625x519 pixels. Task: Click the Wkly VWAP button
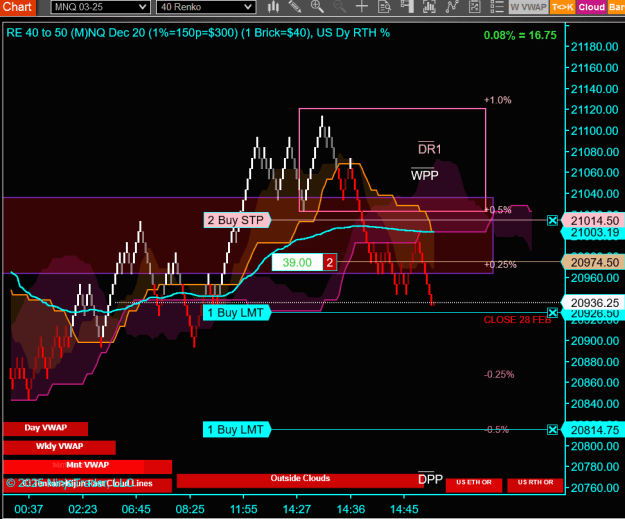[59, 447]
